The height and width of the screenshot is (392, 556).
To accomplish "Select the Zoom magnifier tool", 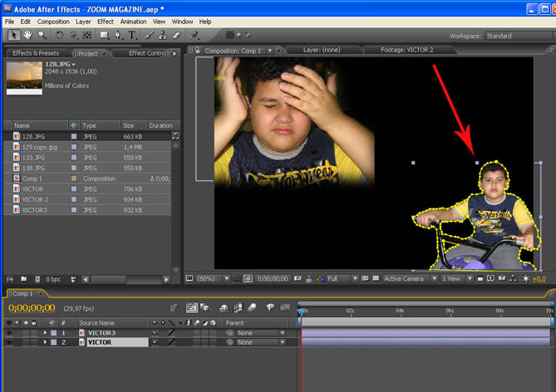I will 41,36.
